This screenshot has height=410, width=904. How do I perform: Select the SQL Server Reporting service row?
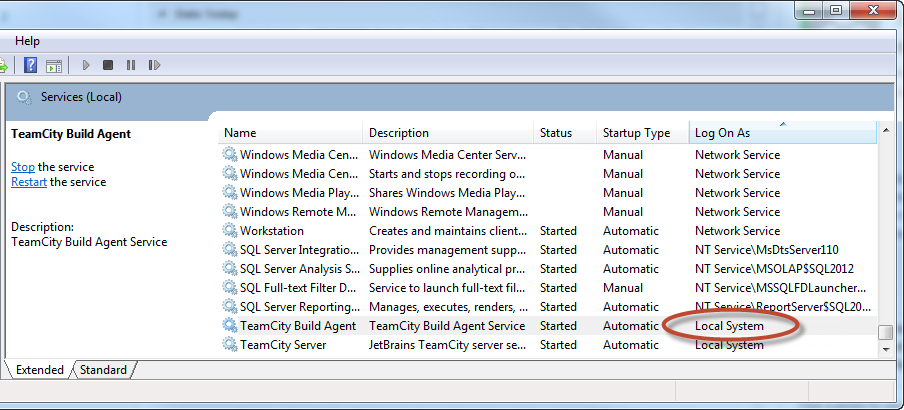(x=299, y=307)
